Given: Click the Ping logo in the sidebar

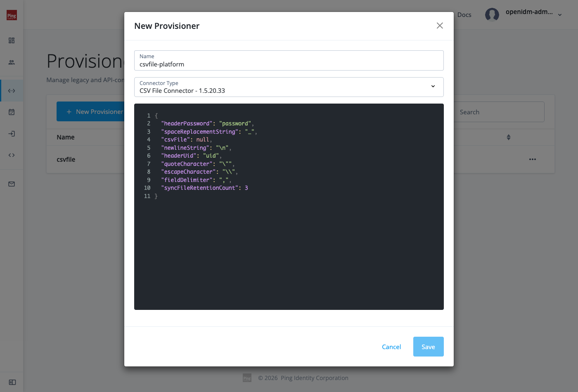Looking at the screenshot, I should 12,15.
